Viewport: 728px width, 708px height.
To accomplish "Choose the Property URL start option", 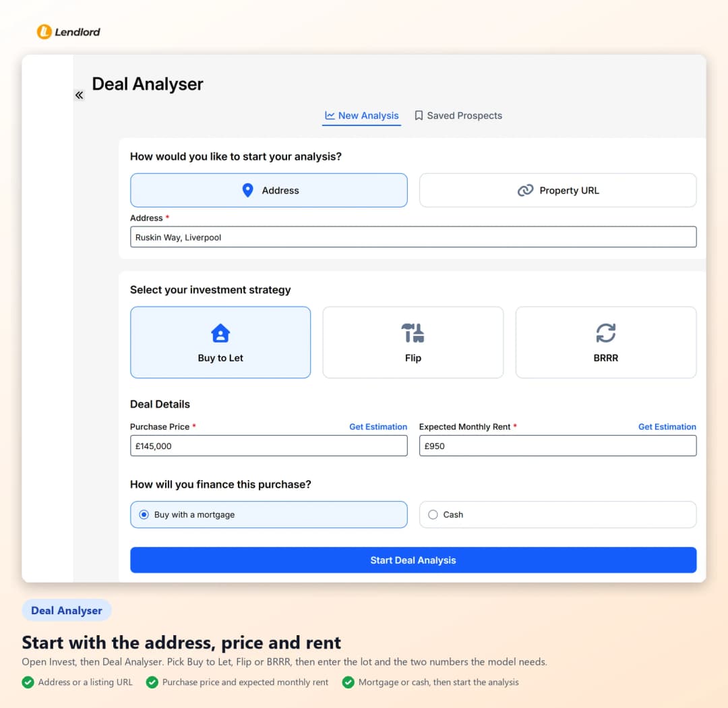I will coord(557,190).
